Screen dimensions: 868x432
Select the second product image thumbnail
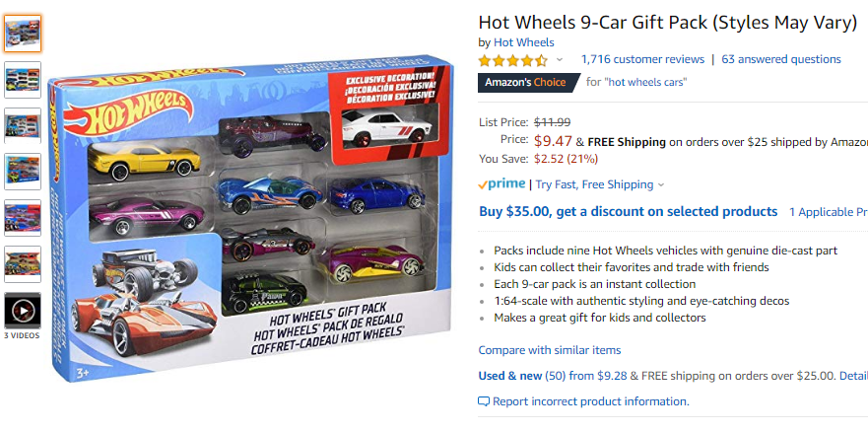point(23,80)
